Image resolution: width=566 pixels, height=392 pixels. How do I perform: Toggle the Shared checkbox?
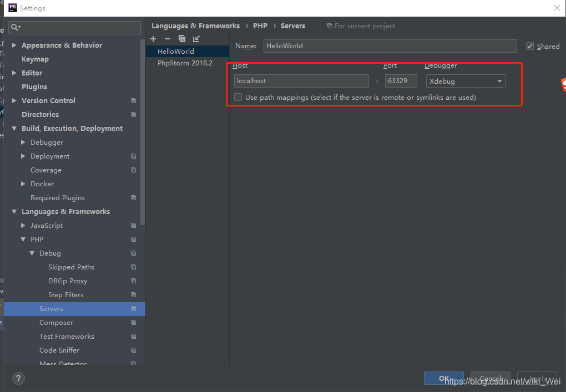click(x=530, y=46)
